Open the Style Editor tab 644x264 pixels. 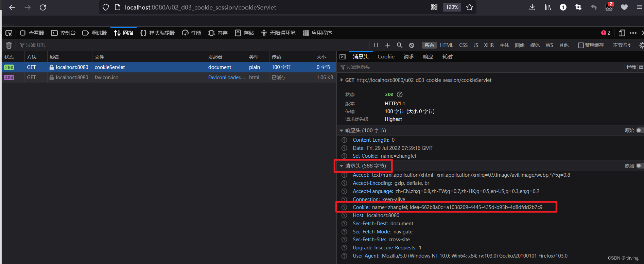point(157,33)
